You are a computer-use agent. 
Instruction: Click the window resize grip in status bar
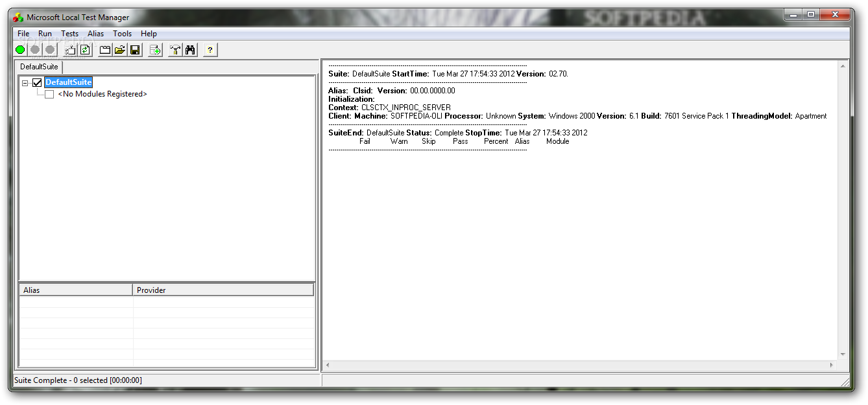pyautogui.click(x=845, y=381)
